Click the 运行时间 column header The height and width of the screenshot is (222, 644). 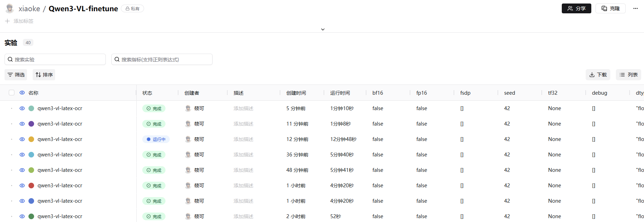click(x=340, y=93)
